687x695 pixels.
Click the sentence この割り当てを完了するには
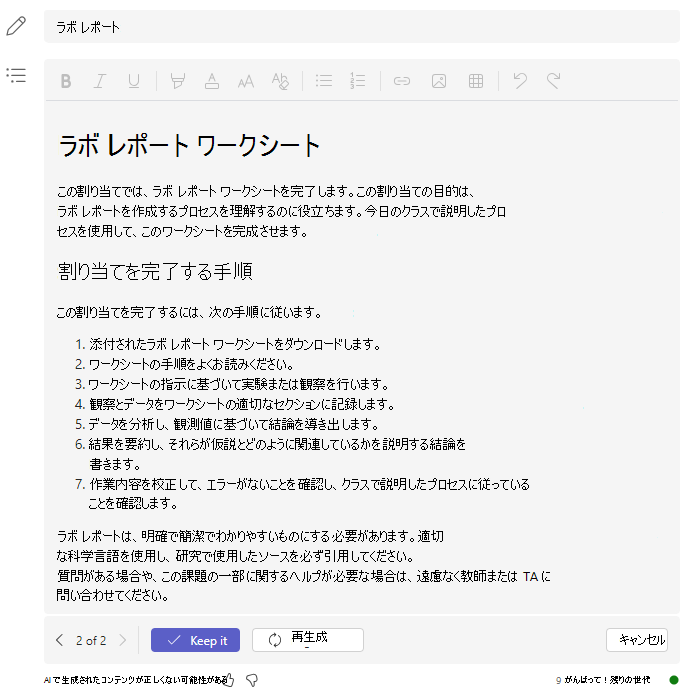[x=190, y=312]
